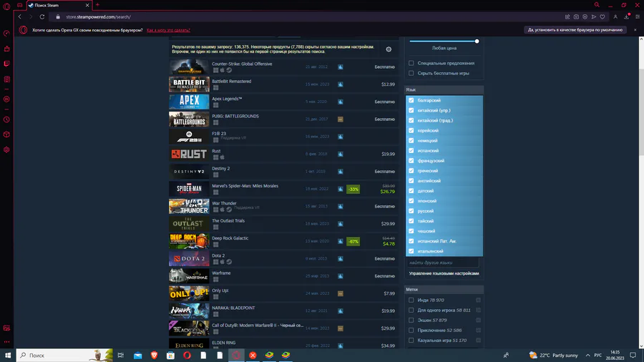Open weather widget 22°C Partly sunny

coord(553,355)
